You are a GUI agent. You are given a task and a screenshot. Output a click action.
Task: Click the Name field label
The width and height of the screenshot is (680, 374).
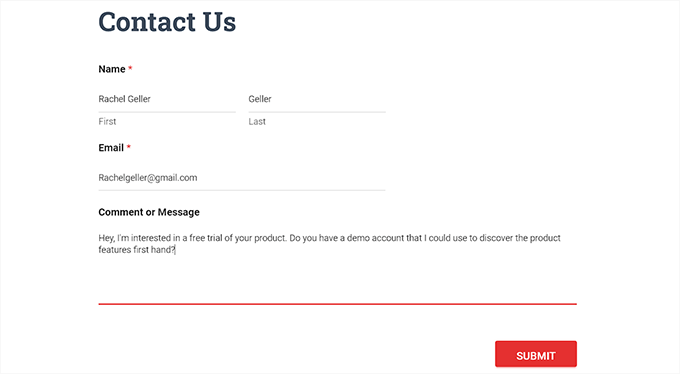pyautogui.click(x=112, y=69)
